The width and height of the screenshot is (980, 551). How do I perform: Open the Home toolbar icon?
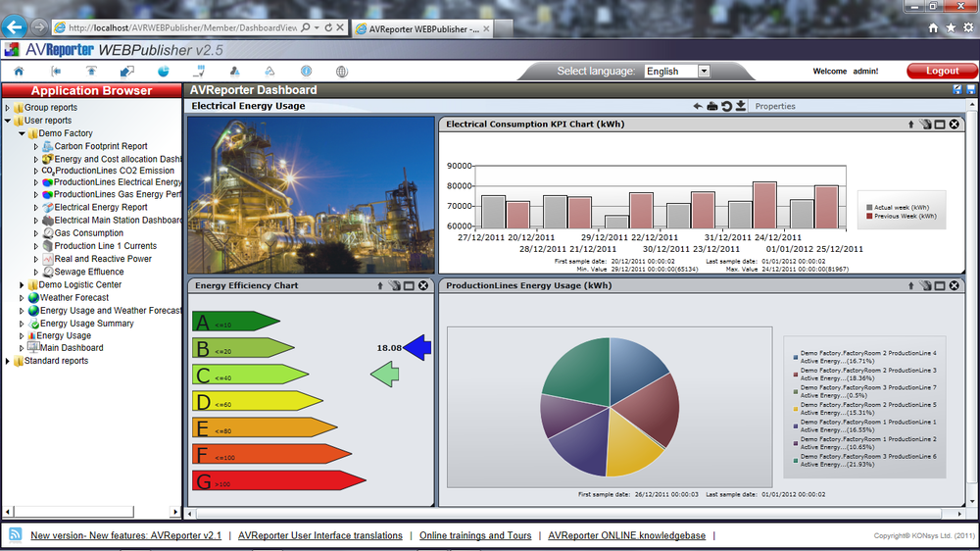click(19, 72)
